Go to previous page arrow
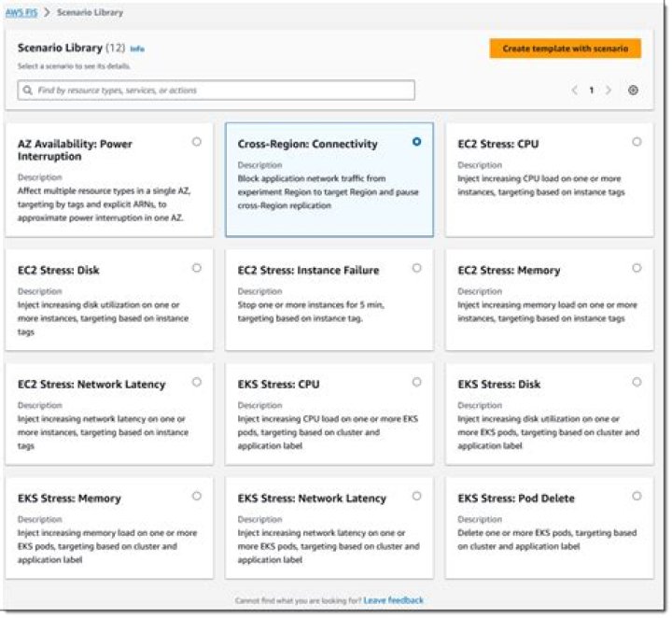Viewport: 672px width, 618px height. pos(574,91)
